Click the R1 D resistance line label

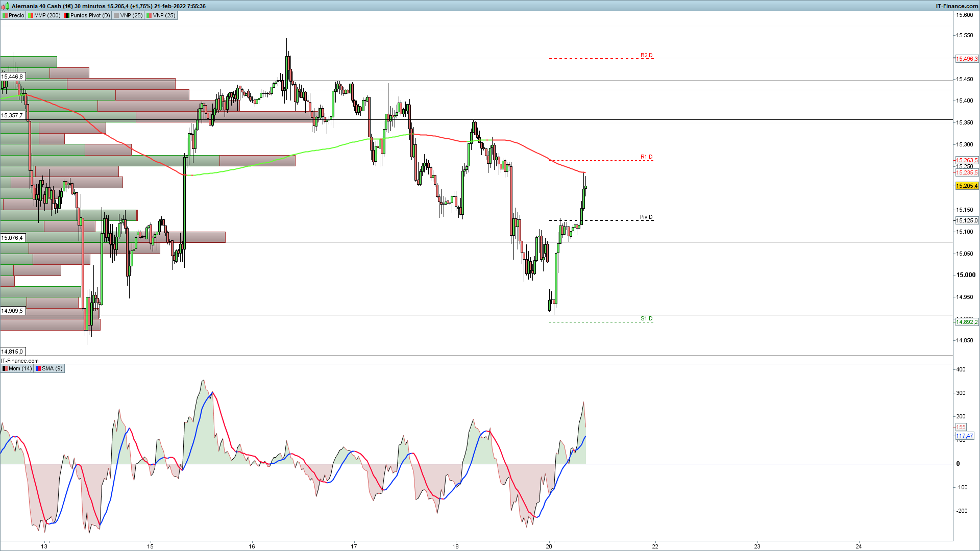(646, 157)
